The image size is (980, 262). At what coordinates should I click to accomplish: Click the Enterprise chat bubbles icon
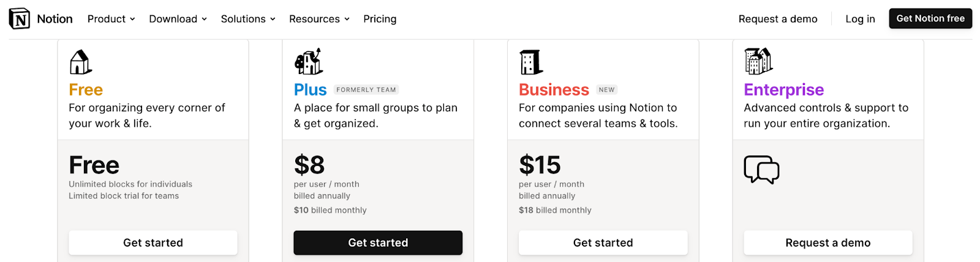pyautogui.click(x=761, y=169)
